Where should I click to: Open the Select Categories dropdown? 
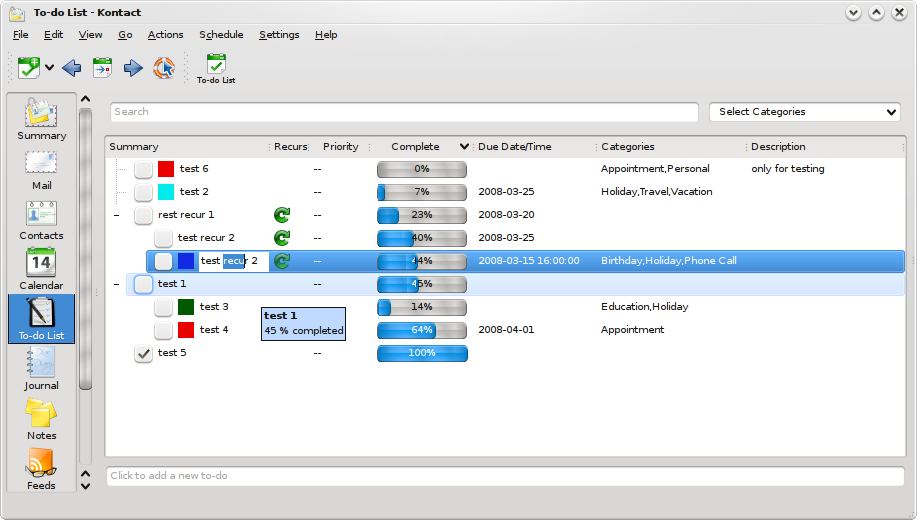[805, 112]
